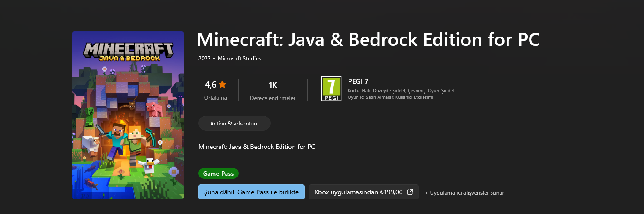
Task: Click the orange rating star icon
Action: pyautogui.click(x=222, y=85)
